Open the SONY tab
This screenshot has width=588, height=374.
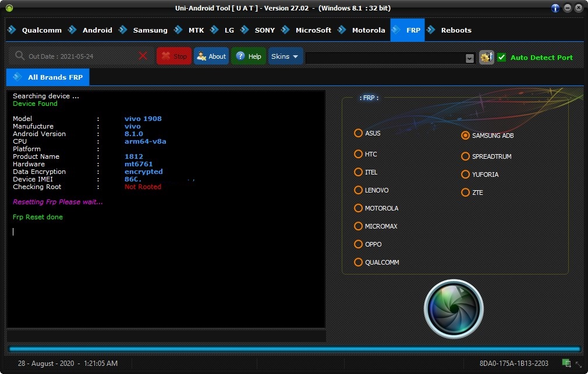tap(258, 30)
